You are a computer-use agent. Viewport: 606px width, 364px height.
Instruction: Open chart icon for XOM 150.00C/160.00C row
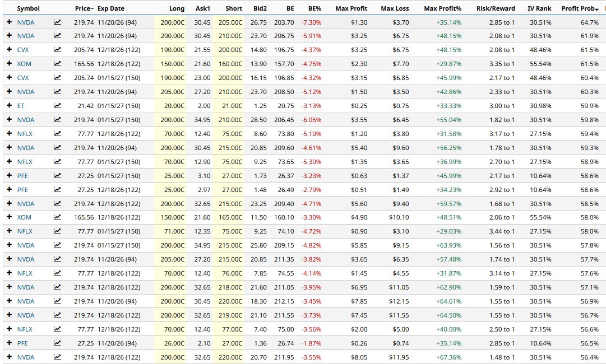(57, 64)
